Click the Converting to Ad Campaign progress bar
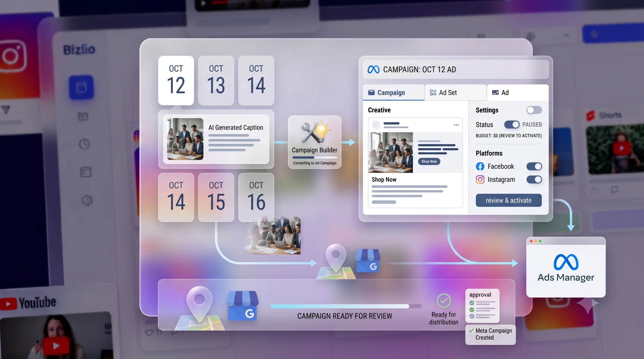The image size is (644, 359). pyautogui.click(x=315, y=158)
